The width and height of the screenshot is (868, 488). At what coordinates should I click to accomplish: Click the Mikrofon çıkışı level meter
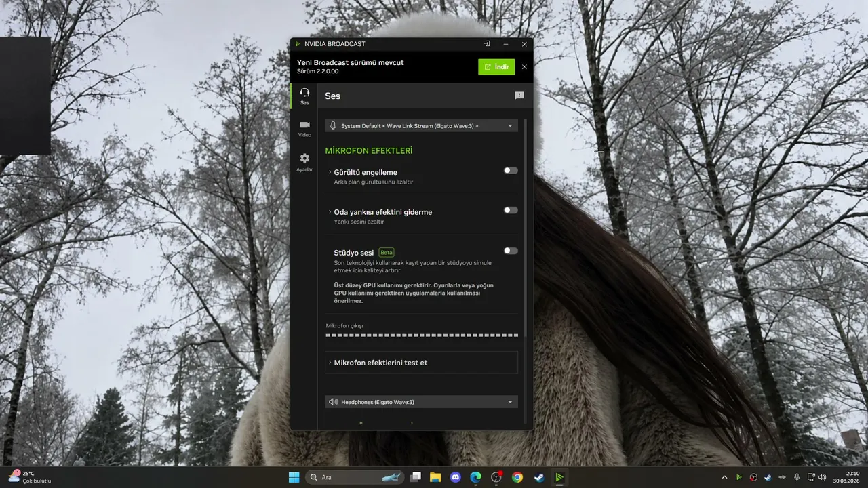(x=421, y=335)
